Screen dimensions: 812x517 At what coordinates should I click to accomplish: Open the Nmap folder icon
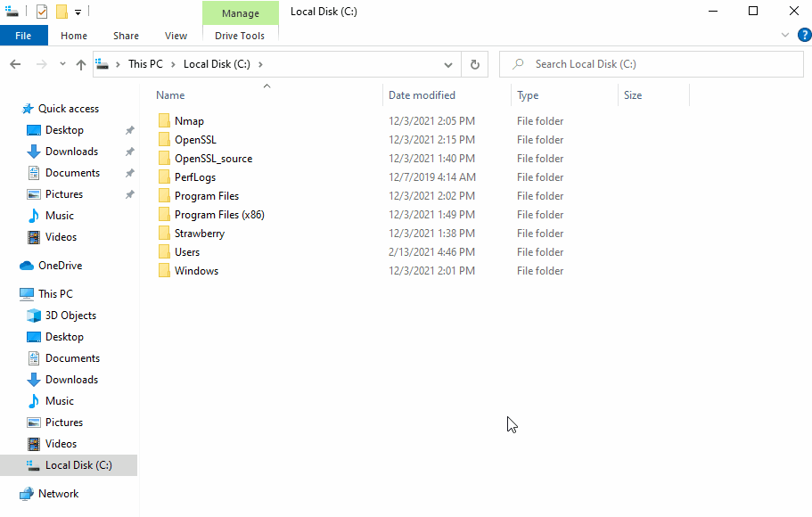click(x=164, y=121)
